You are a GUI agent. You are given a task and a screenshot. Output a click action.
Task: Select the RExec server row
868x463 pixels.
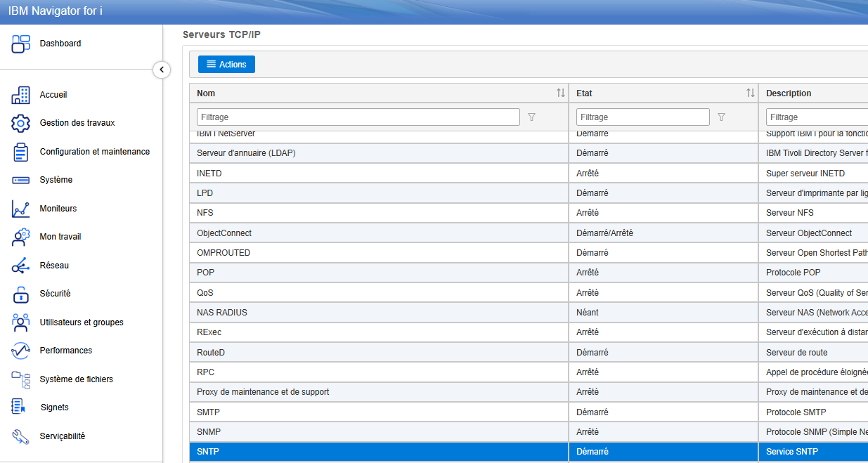tap(529, 332)
